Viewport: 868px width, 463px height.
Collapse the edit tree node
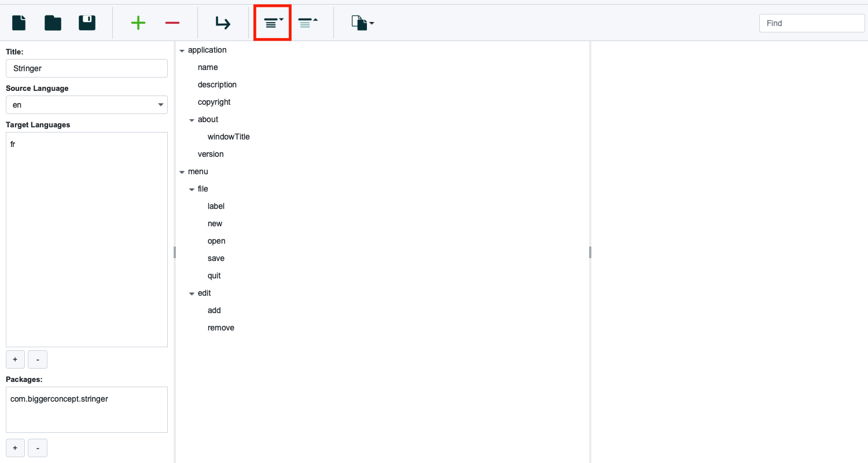192,293
